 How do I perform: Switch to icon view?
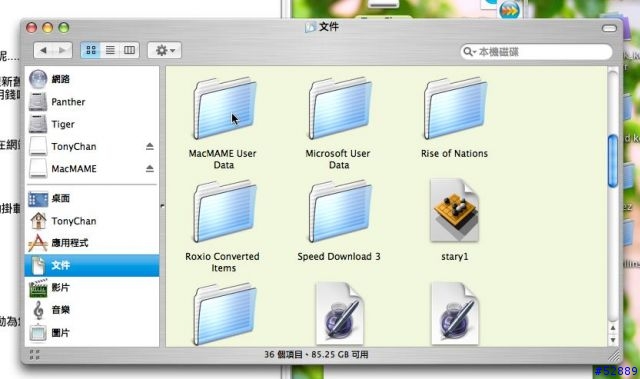pos(91,50)
